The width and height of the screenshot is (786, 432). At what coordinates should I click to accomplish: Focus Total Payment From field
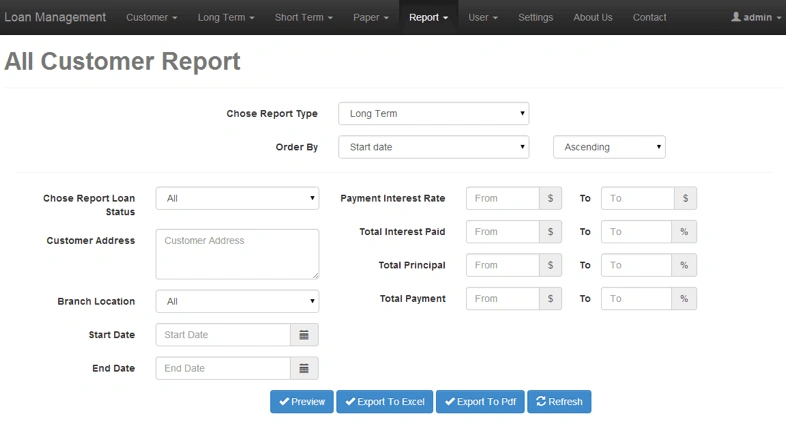tap(503, 299)
